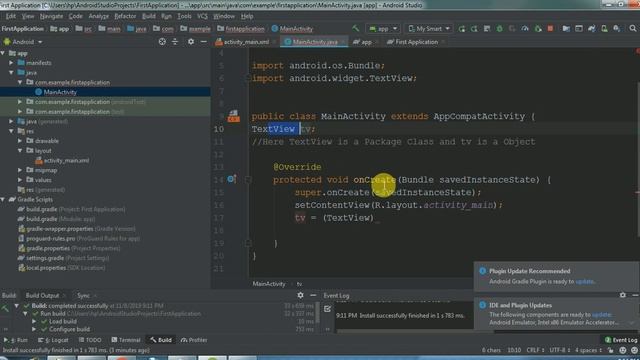640x360 pixels.
Task: Click the Profile app gauge icon
Action: tap(525, 29)
